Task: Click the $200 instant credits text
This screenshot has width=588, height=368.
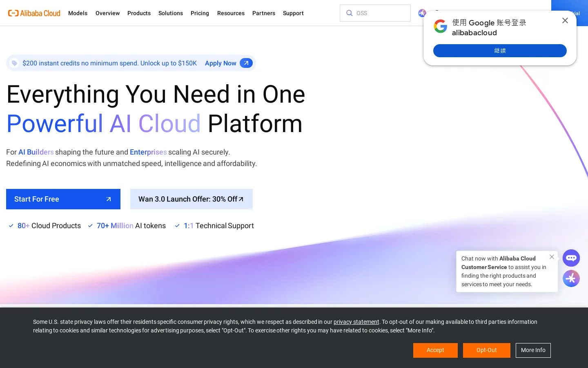Action: click(109, 63)
